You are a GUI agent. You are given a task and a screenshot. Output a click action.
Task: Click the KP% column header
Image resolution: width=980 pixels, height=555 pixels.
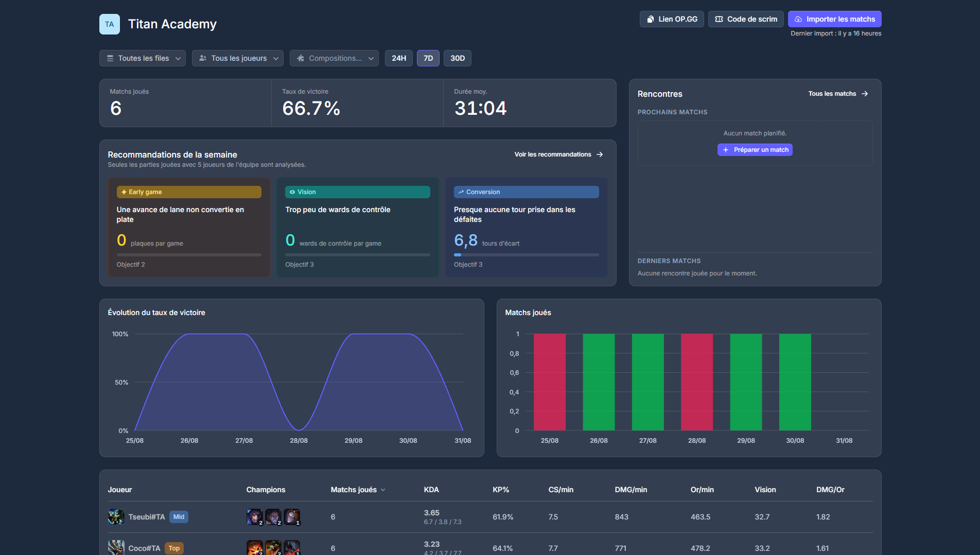coord(501,490)
